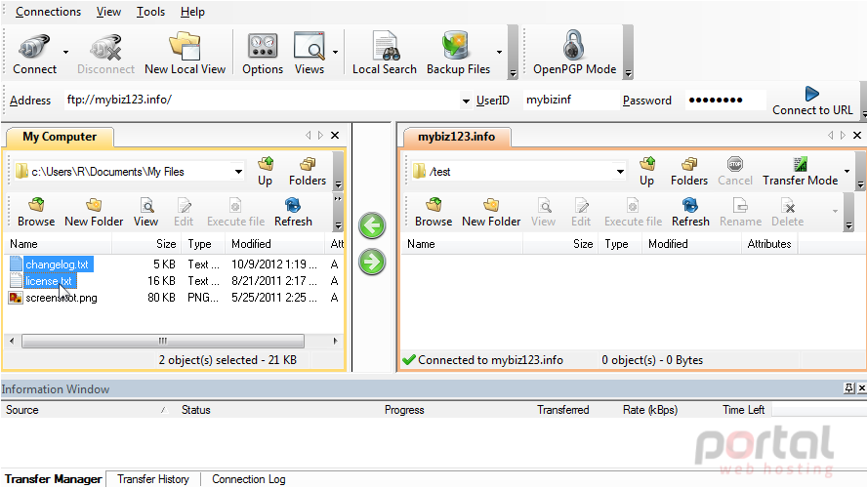Image resolution: width=868 pixels, height=488 pixels.
Task: Click the Backup Files icon
Action: (458, 54)
